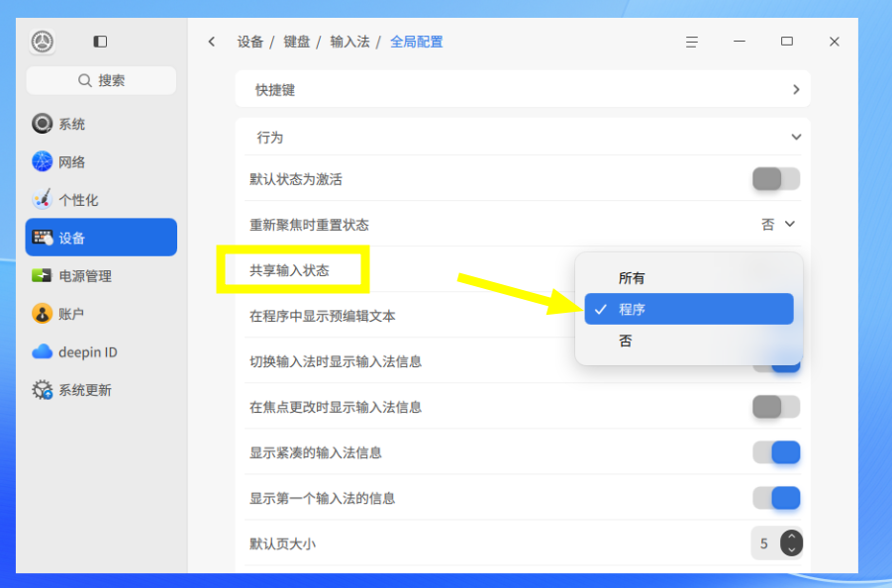
Task: Click the 系统更新 gear icon
Action: tap(43, 390)
